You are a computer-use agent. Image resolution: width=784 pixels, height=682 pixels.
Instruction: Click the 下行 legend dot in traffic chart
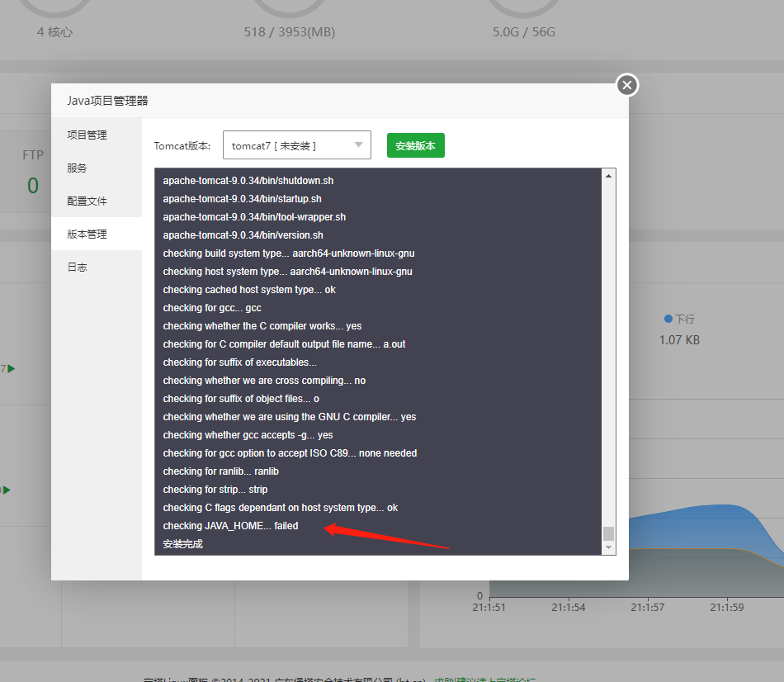(x=668, y=319)
